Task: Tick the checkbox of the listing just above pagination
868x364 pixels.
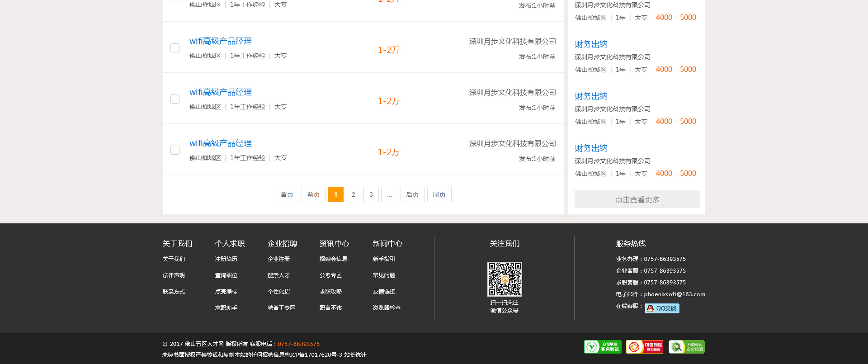Action: pyautogui.click(x=175, y=150)
